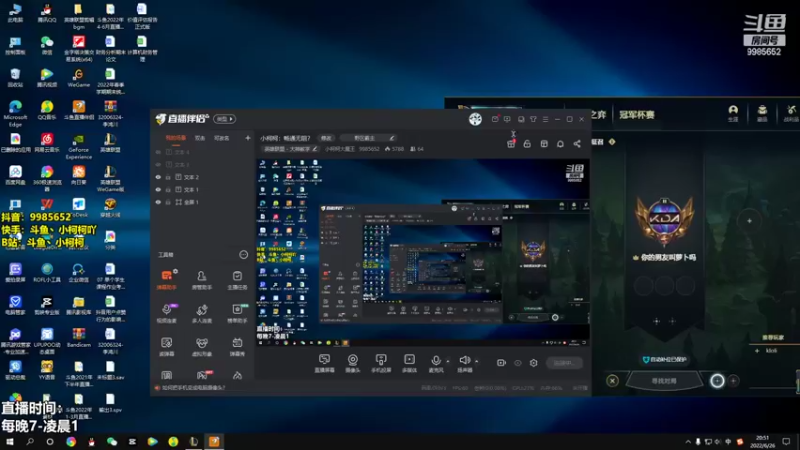Hide the 全屏 1 source
This screenshot has width=800, height=450.
(158, 202)
